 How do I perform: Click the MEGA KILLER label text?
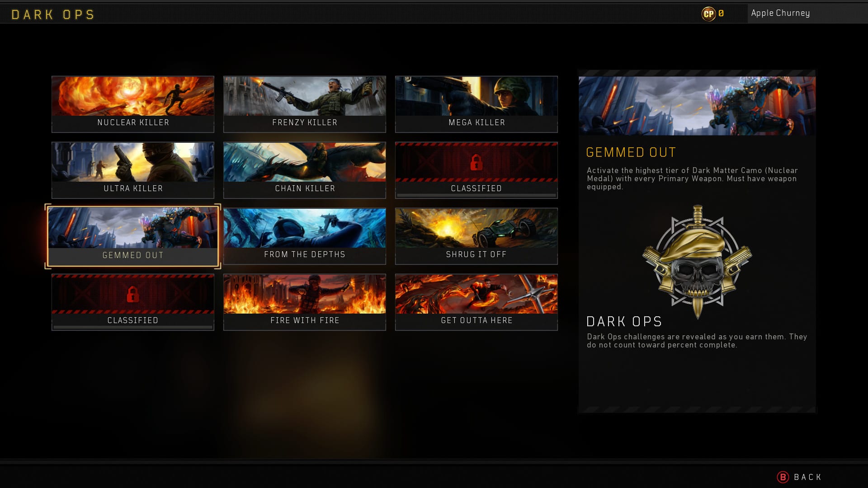476,122
